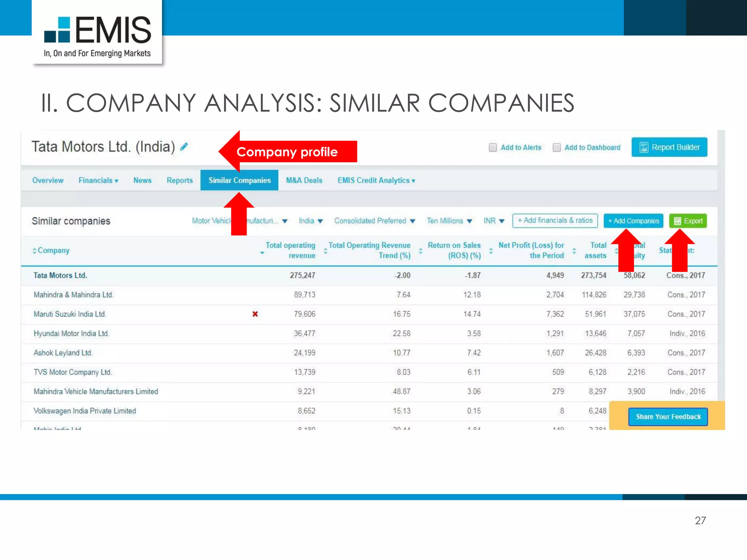Sort by Total Operating Revenue Trend arrows

pyautogui.click(x=325, y=250)
